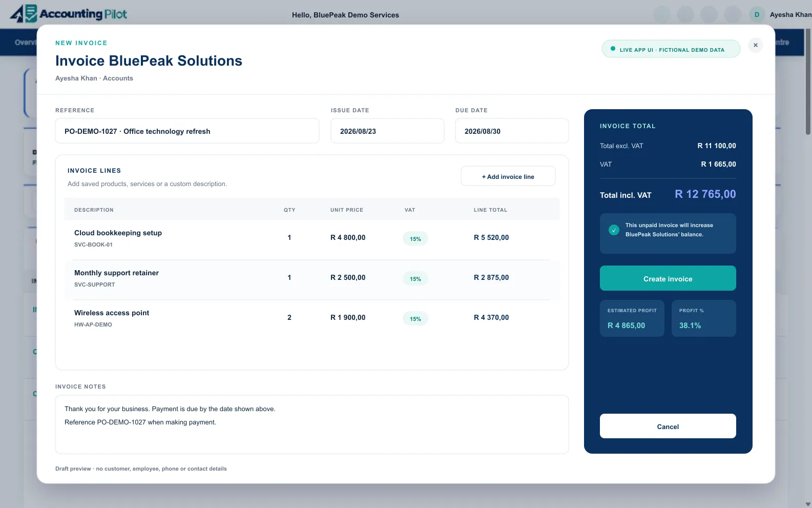This screenshot has width=812, height=508.
Task: Close the New Invoice dialog with X
Action: click(x=755, y=45)
